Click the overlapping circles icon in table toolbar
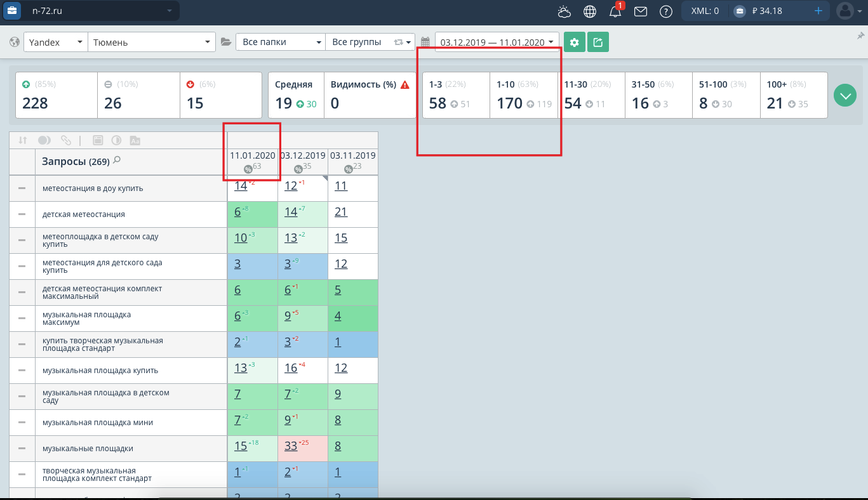The height and width of the screenshot is (500, 868). pos(44,140)
